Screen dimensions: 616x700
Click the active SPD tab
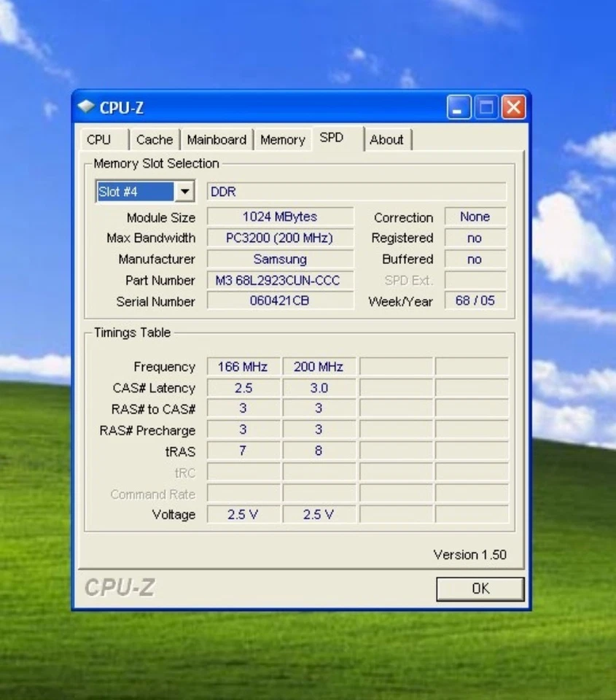[333, 137]
